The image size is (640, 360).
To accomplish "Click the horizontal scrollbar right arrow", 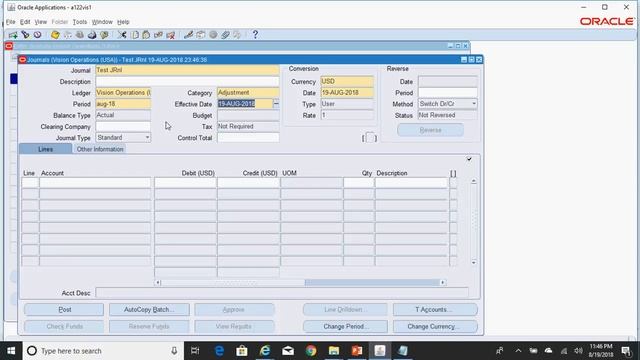I will click(x=442, y=282).
